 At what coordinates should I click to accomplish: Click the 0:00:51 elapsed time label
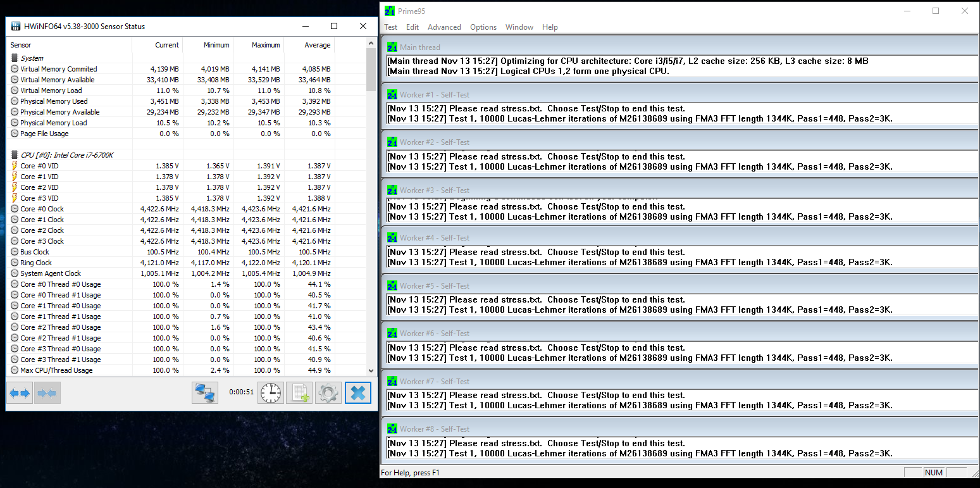(241, 392)
